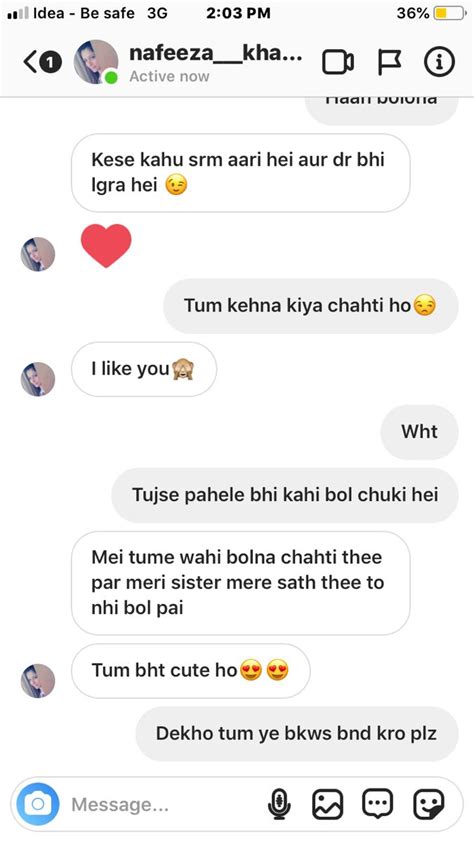
Task: Tap the flag icon in header
Action: (x=389, y=63)
